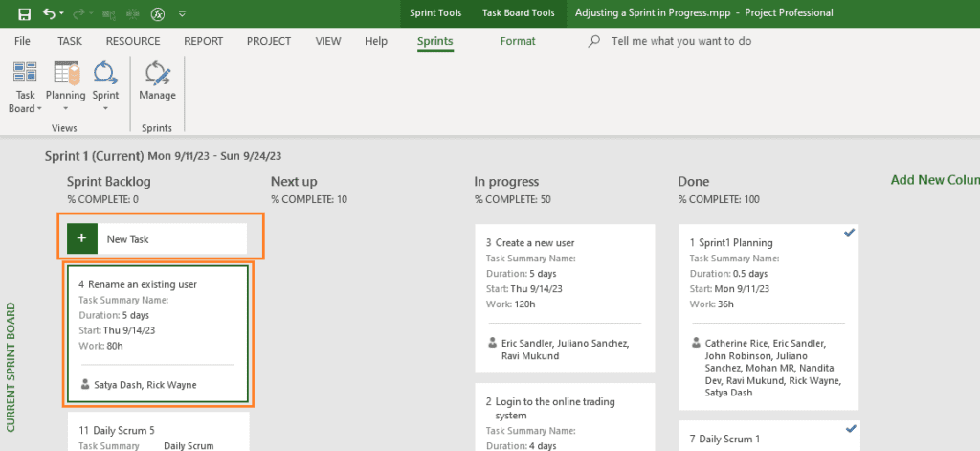This screenshot has height=451, width=980.
Task: Select the Sprint1 Planning card
Action: coord(768,317)
